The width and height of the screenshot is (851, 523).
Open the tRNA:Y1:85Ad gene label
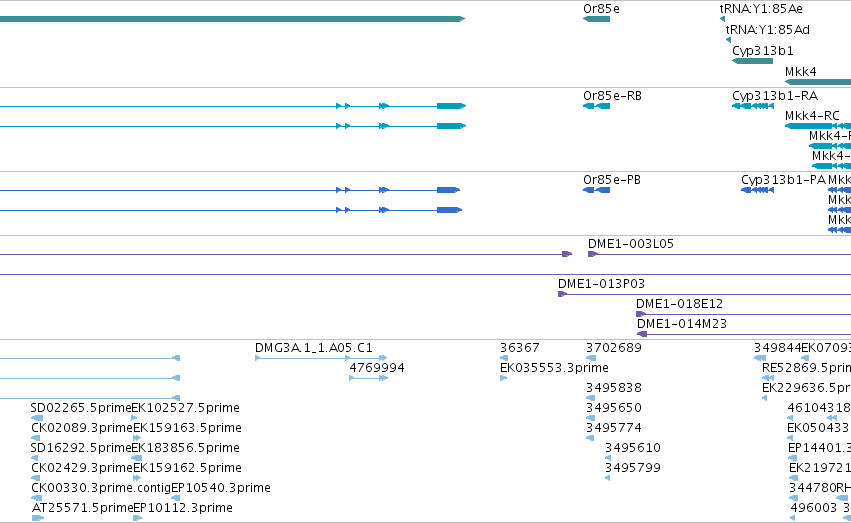[767, 30]
